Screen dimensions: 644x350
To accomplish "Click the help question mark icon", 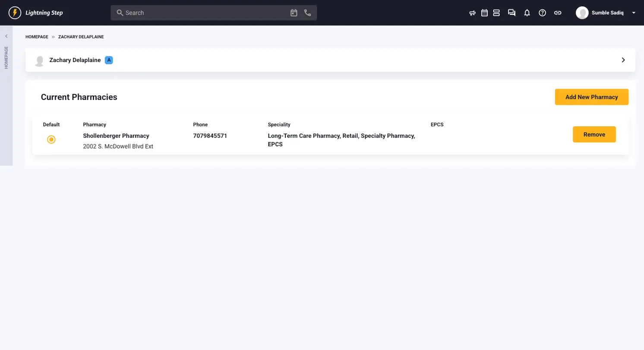I will point(543,13).
